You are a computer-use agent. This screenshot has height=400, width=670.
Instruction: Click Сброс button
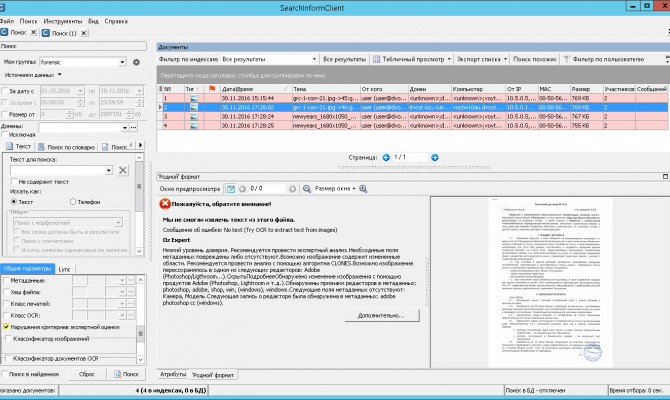click(87, 374)
